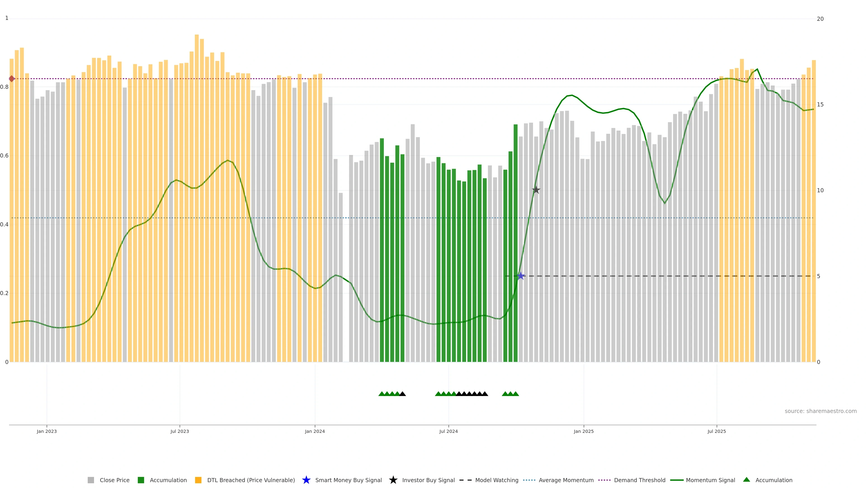Viewport: 868px width, 488px height.
Task: Click the green Accumulation triangle in the legend
Action: (746, 480)
